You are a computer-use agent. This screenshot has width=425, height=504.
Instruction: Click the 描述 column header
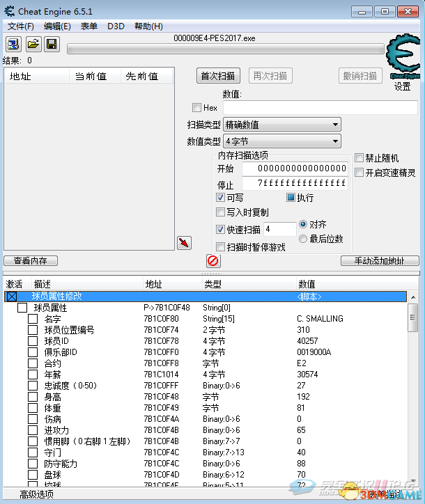(87, 284)
